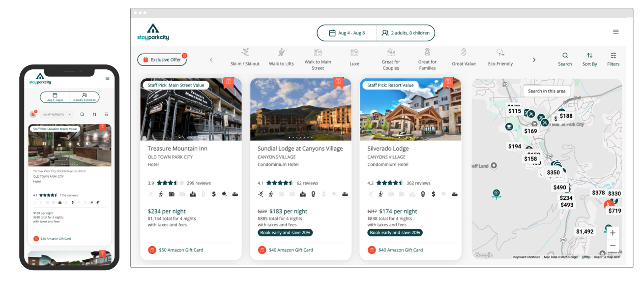Image resolution: width=644 pixels, height=281 pixels.
Task: Click the gift ribbon icon on Silverado Lodge card
Action: tap(448, 82)
